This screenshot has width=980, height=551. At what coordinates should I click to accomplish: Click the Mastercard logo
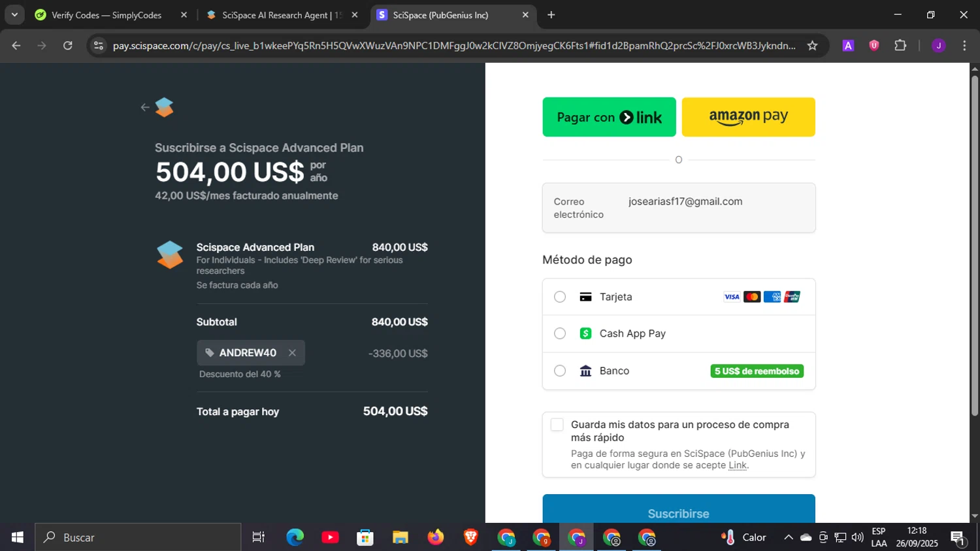coord(752,297)
